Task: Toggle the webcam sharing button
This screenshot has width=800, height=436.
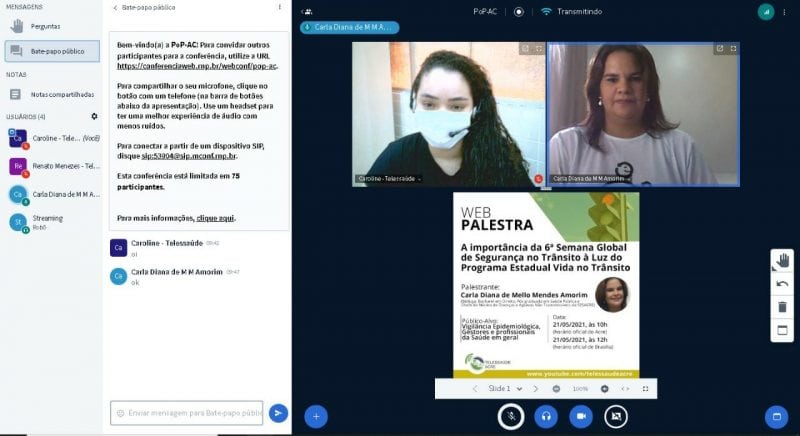Action: tap(581, 416)
